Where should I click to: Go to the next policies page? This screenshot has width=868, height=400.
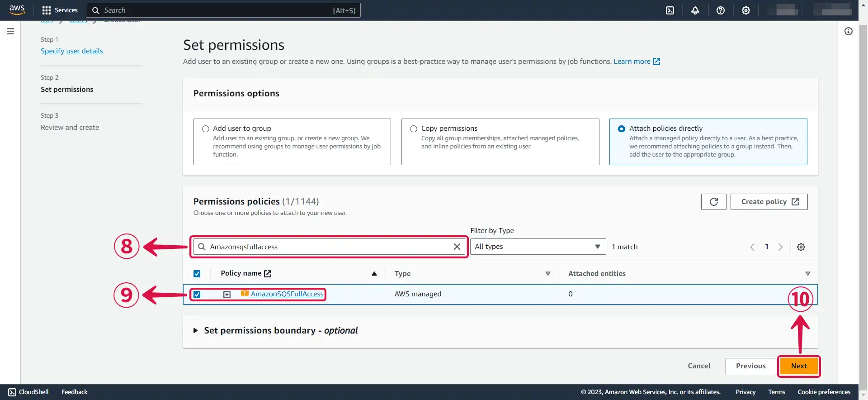click(x=780, y=247)
